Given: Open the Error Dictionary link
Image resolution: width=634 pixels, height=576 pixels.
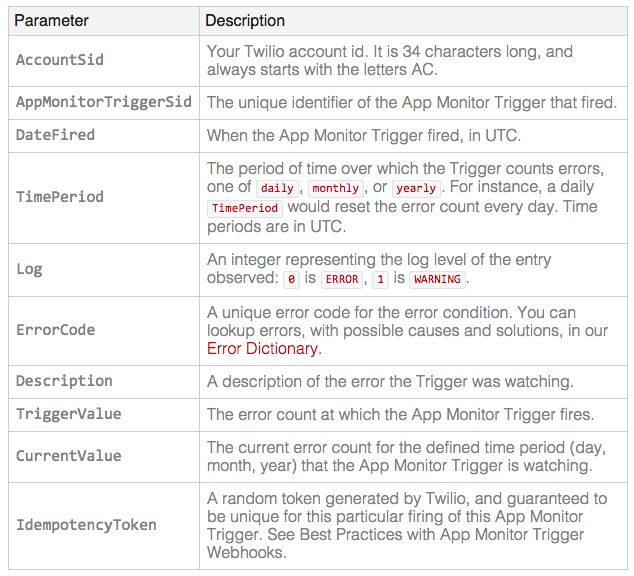Looking at the screenshot, I should [262, 348].
